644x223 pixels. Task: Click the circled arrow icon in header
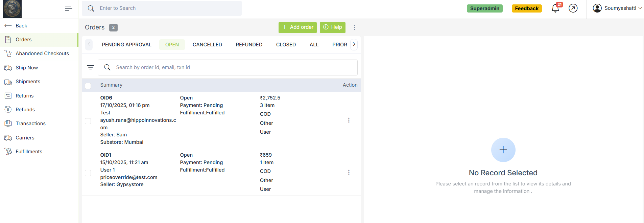(573, 8)
